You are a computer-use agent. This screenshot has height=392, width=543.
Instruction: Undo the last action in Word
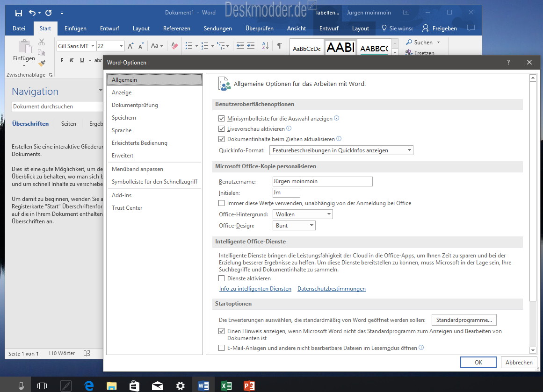click(32, 13)
